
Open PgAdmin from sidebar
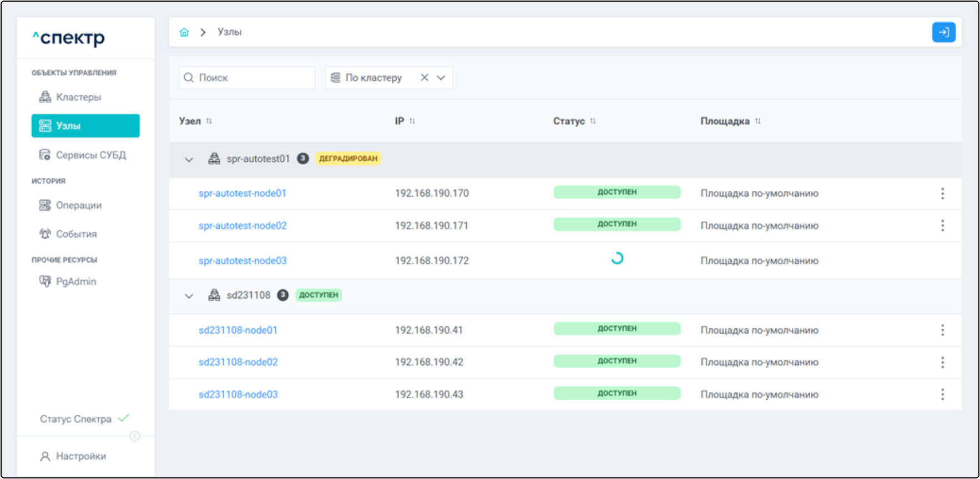(x=75, y=282)
